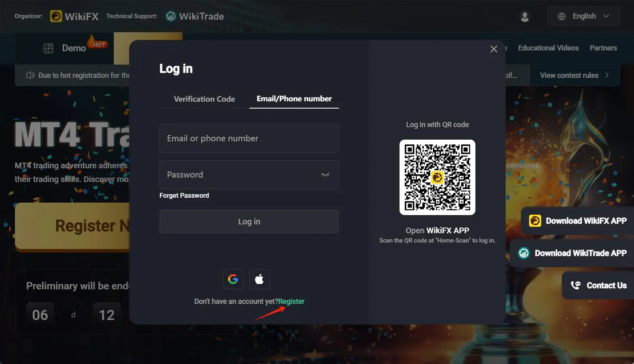The image size is (634, 364).
Task: Click Download WikiTrade APP button
Action: (x=572, y=253)
